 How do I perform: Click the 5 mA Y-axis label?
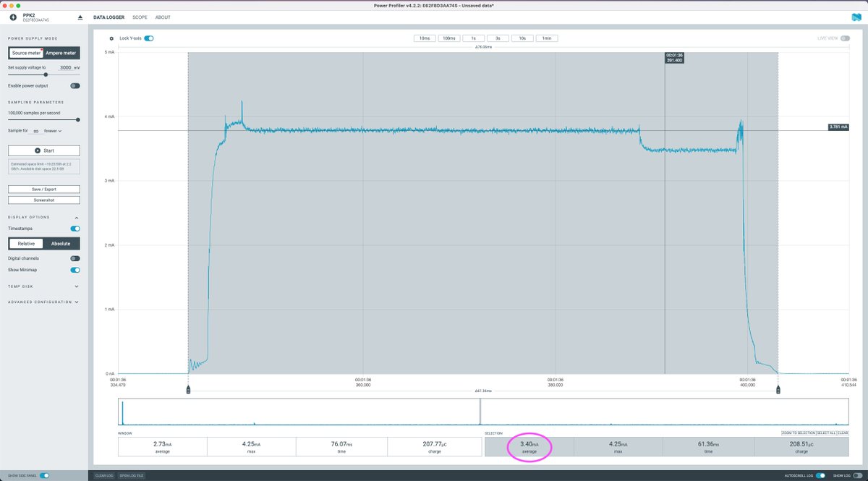[x=109, y=52]
